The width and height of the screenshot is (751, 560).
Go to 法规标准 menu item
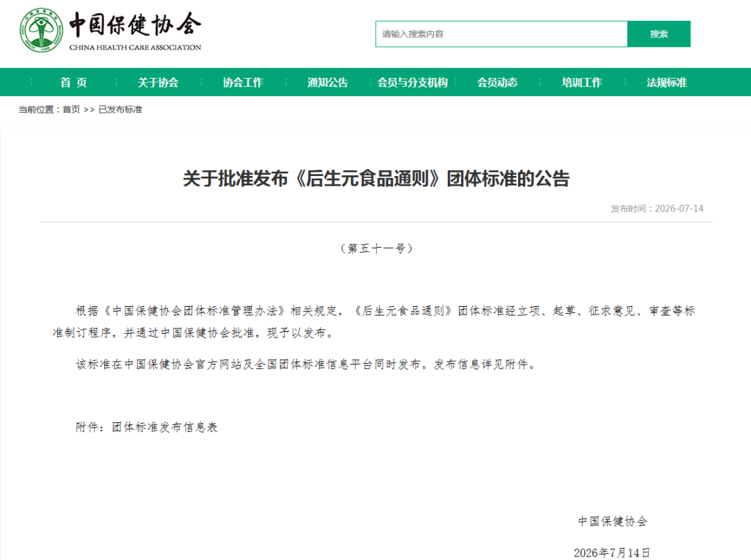click(667, 82)
